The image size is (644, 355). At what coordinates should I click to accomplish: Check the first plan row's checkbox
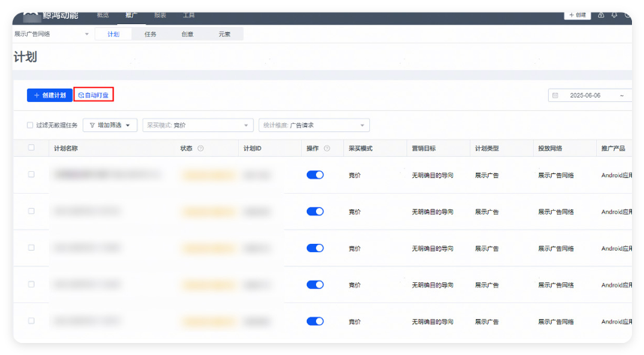point(32,174)
